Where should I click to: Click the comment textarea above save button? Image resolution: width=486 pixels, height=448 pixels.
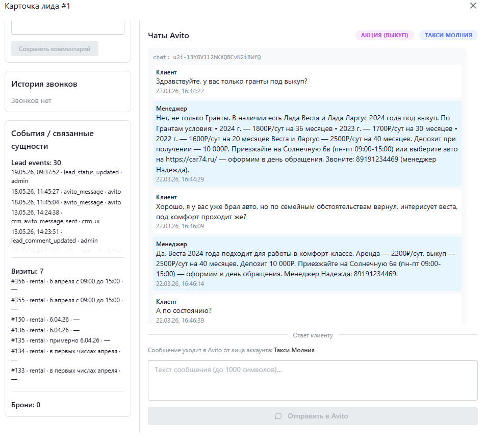(x=68, y=28)
